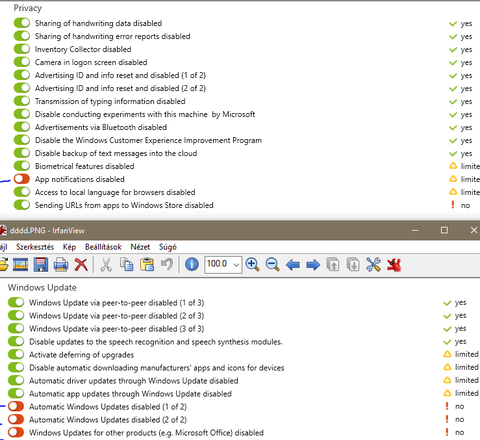Toggle Windows Update via peer-to-peer (1 of 3)
Viewport: 480px width, 440px height.
point(16,302)
